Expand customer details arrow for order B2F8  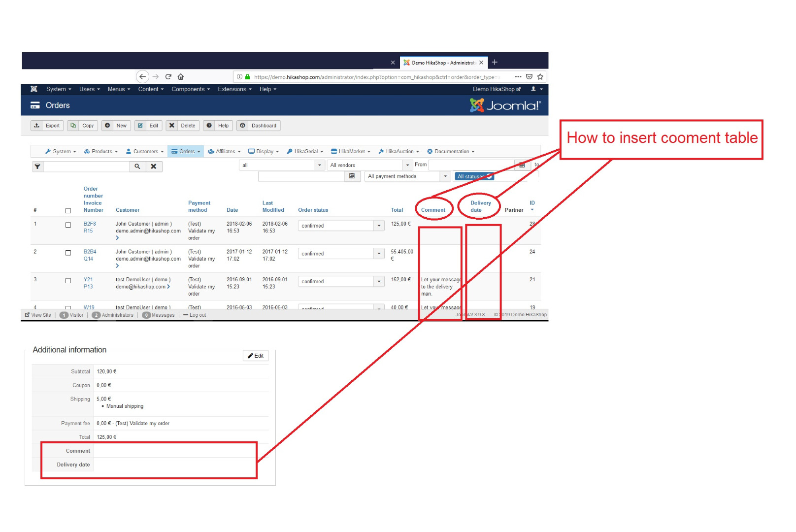coord(117,238)
